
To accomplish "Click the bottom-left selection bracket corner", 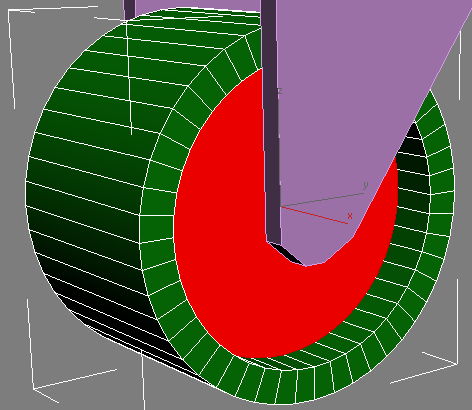I will coord(34,388).
